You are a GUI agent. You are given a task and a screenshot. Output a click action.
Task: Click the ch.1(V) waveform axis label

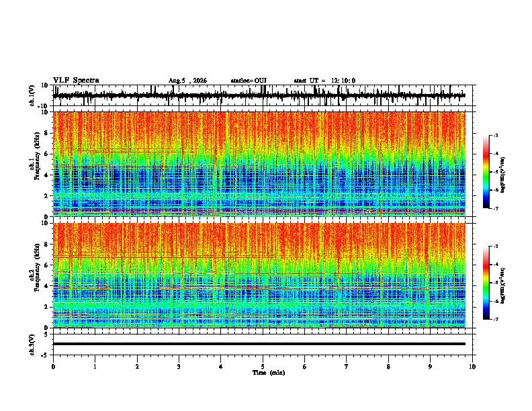click(x=32, y=95)
